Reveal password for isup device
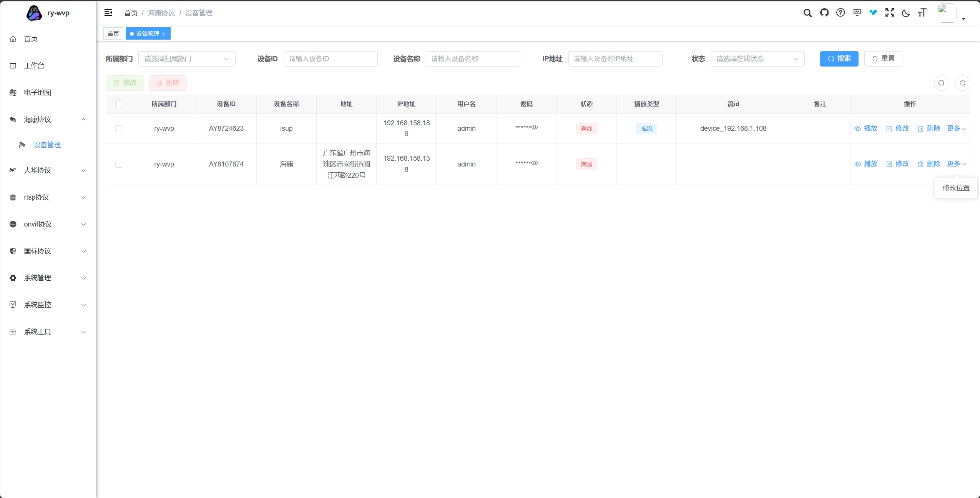The image size is (980, 498). pyautogui.click(x=534, y=127)
